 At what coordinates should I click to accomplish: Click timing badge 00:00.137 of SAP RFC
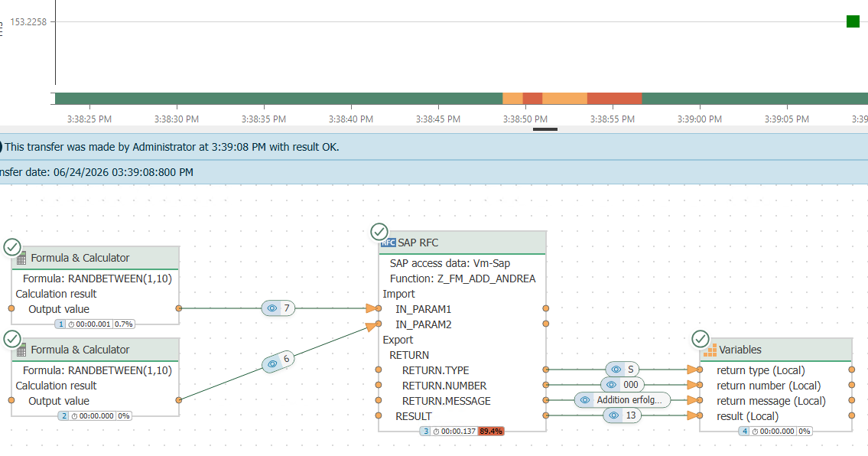[x=454, y=431]
